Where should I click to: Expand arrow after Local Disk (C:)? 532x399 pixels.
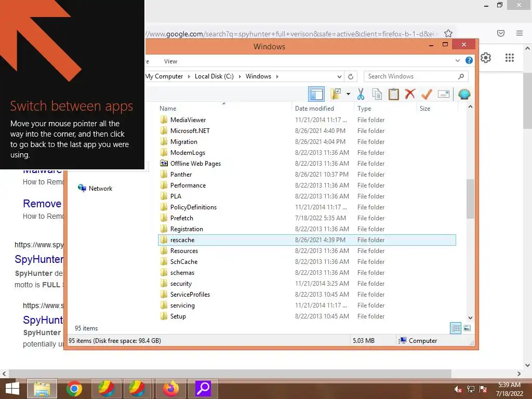point(240,77)
